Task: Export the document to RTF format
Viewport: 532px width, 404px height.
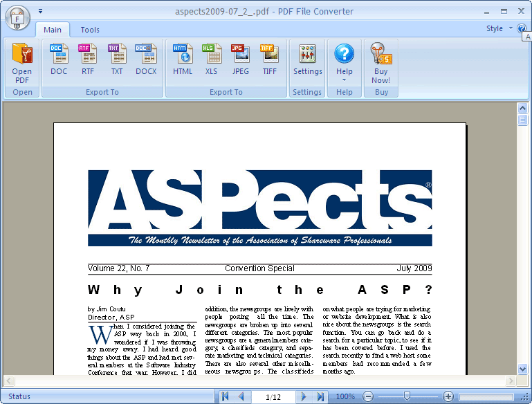Action: tap(88, 59)
